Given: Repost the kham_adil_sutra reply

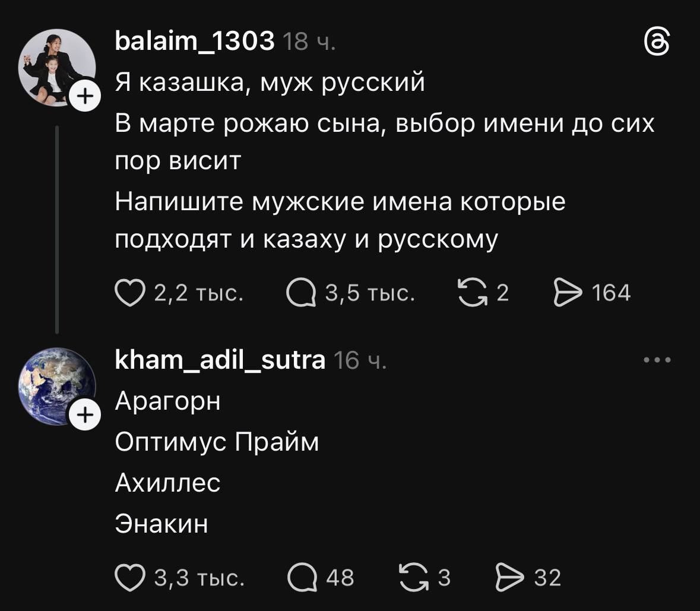Looking at the screenshot, I should [413, 578].
